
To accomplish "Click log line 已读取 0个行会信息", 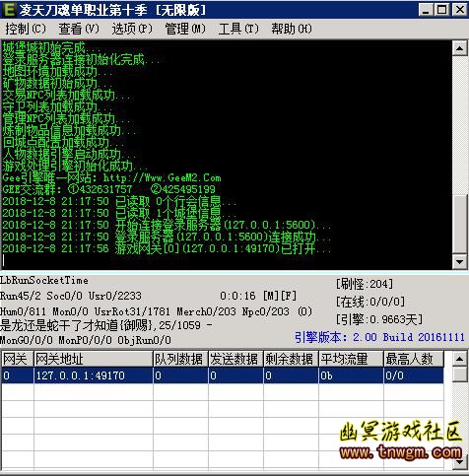I will (119, 201).
